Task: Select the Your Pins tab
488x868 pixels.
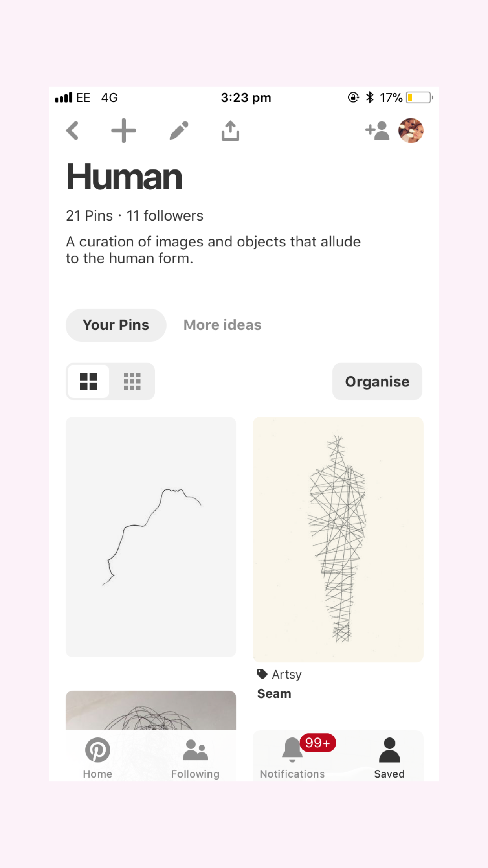Action: click(116, 325)
